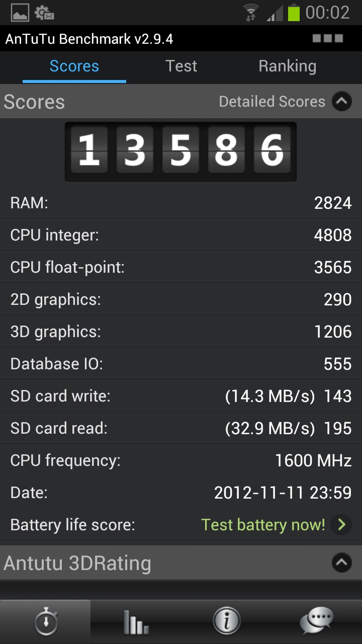The height and width of the screenshot is (644, 362).
Task: Open the chat bubbles icon in bottom bar
Action: pyautogui.click(x=316, y=622)
